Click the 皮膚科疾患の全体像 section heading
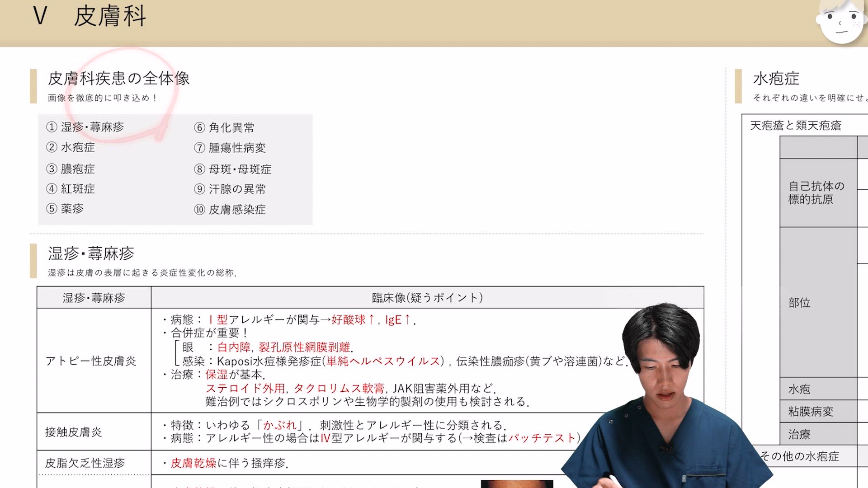This screenshot has height=488, width=868. click(x=118, y=79)
